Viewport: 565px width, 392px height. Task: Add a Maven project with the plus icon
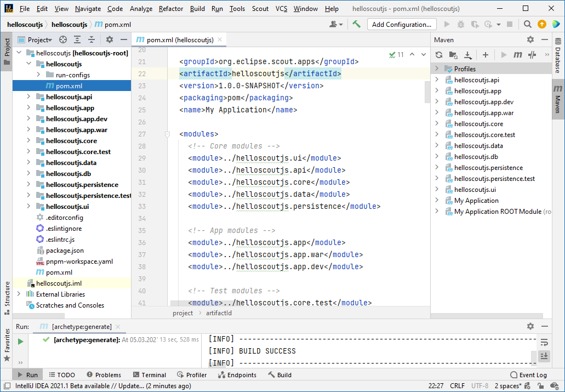pos(485,55)
